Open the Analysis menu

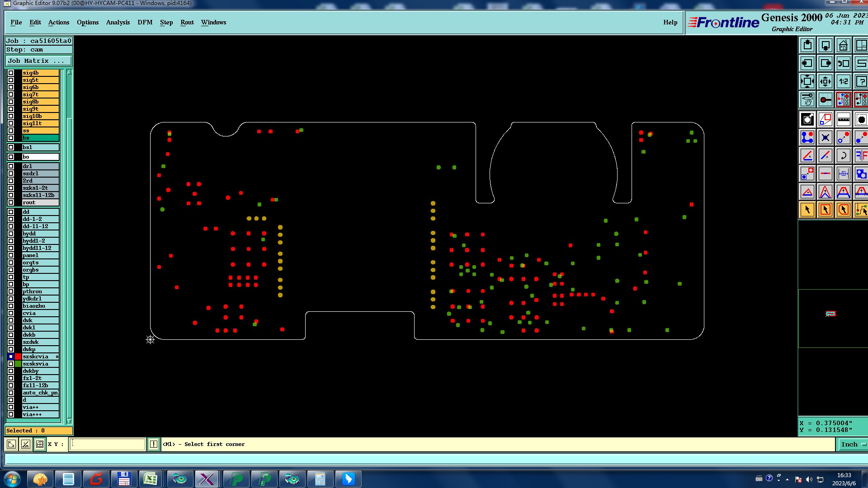118,23
